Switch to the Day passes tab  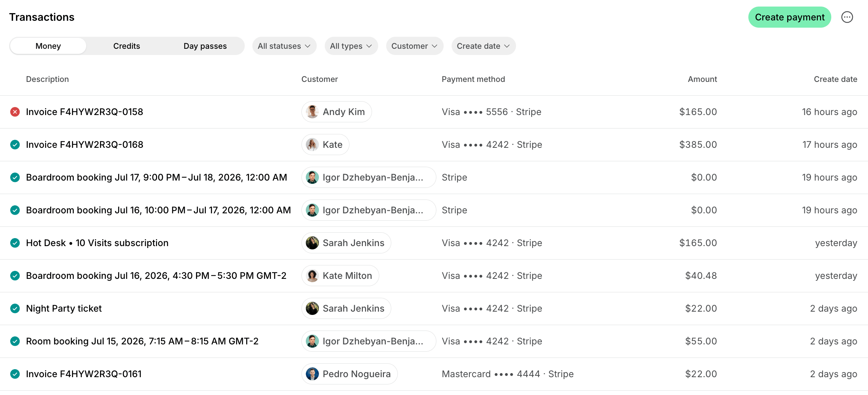[x=205, y=46]
